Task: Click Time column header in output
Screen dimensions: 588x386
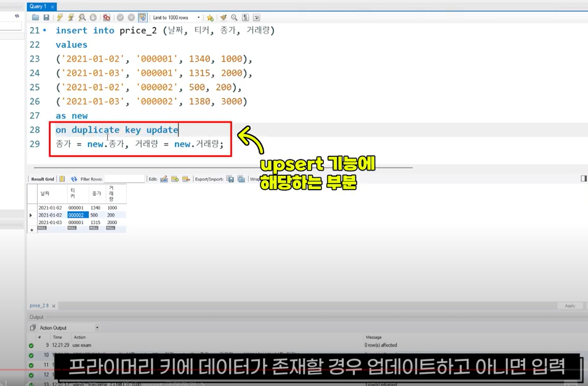Action: click(57, 337)
